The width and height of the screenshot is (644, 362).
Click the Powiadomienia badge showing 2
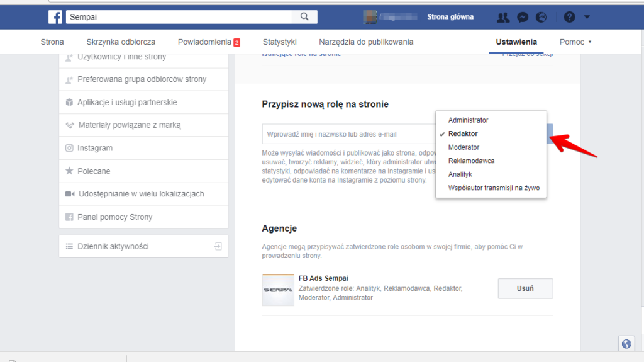click(236, 42)
